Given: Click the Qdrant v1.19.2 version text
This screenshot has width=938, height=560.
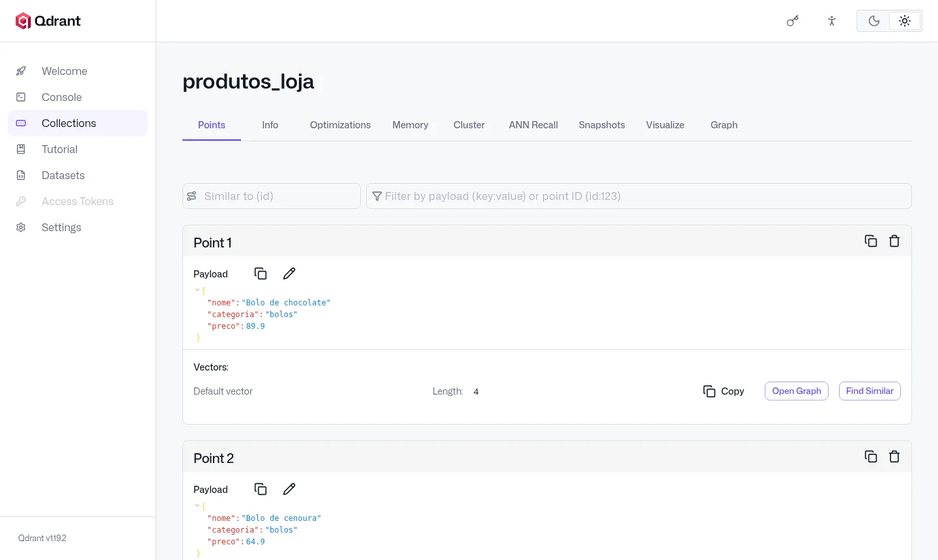Looking at the screenshot, I should pyautogui.click(x=42, y=539).
